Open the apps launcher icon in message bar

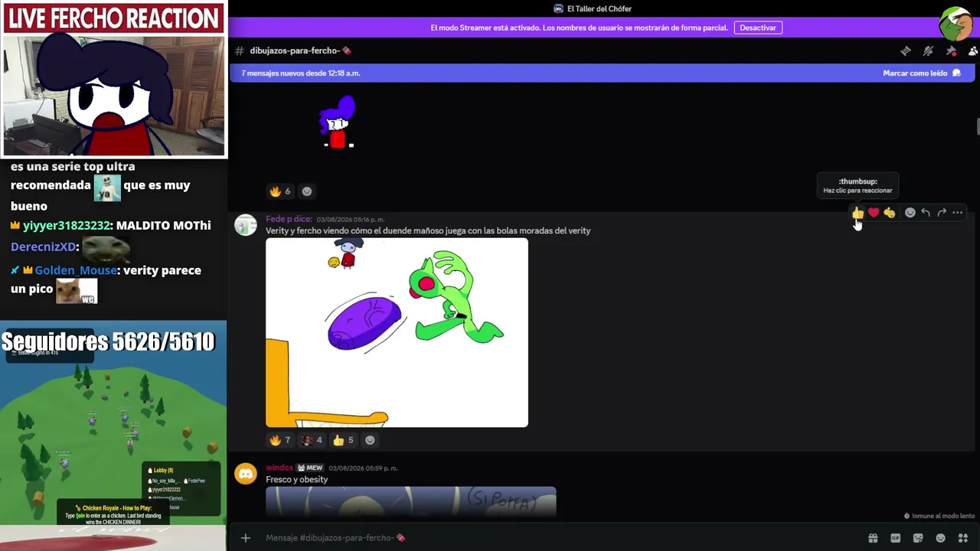(x=963, y=538)
